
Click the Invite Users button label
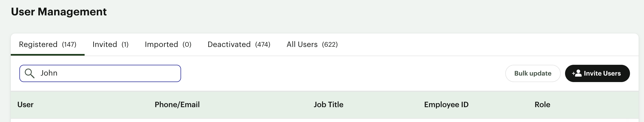point(602,73)
